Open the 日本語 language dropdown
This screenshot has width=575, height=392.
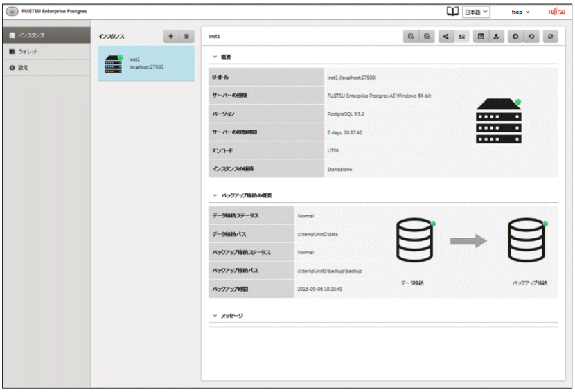click(x=476, y=12)
